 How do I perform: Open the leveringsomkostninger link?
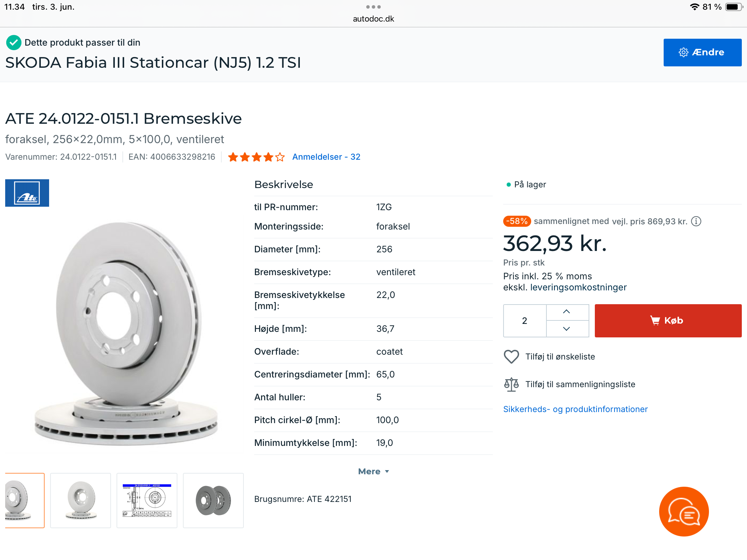(x=578, y=287)
